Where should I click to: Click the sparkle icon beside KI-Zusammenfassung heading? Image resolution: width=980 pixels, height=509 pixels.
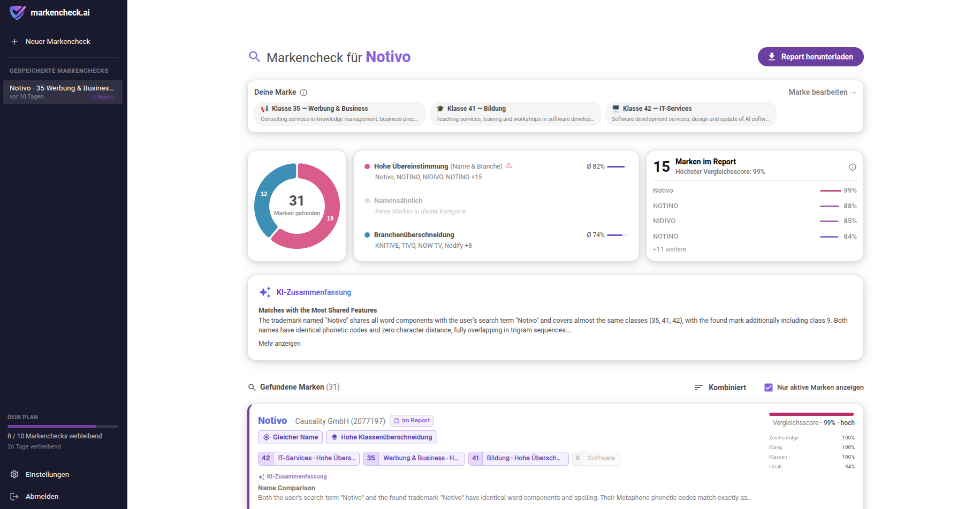(x=265, y=292)
